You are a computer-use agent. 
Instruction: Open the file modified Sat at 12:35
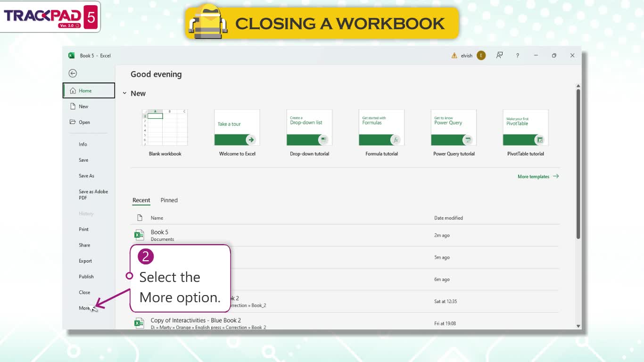tap(344, 302)
